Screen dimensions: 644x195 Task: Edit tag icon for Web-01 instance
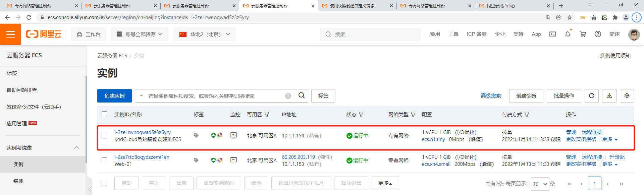(196, 160)
